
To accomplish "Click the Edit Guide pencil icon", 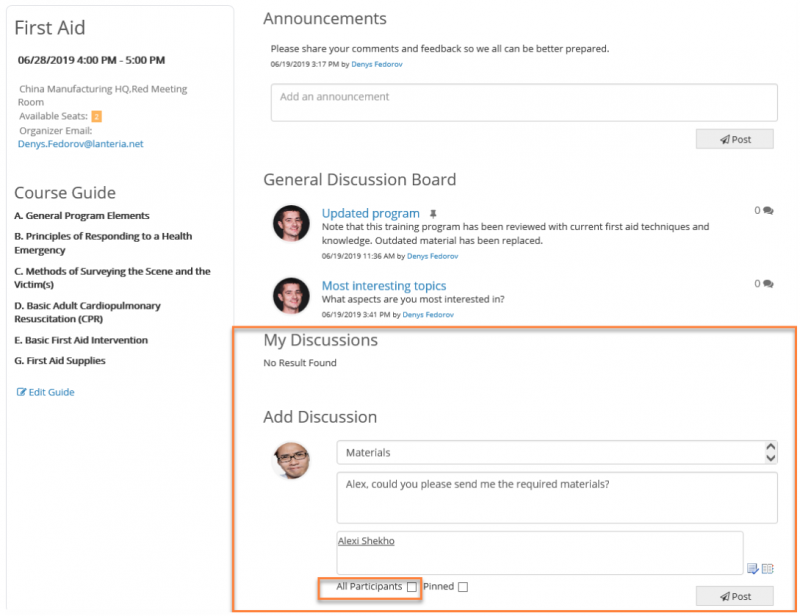I will coord(24,391).
